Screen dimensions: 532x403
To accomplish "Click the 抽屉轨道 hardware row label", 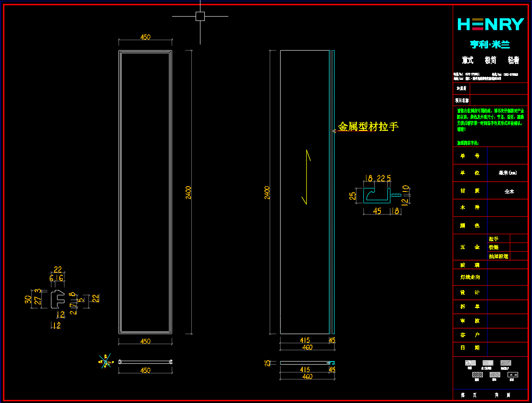I will (498, 256).
